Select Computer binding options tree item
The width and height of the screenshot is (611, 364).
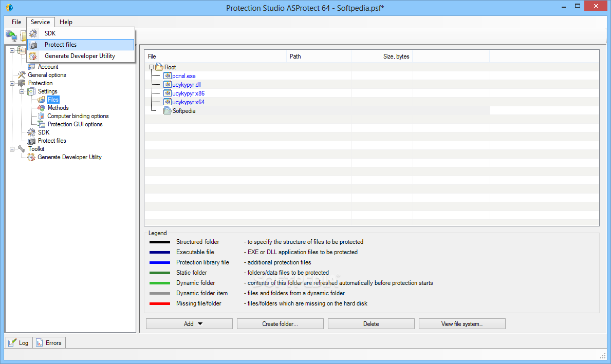[78, 116]
